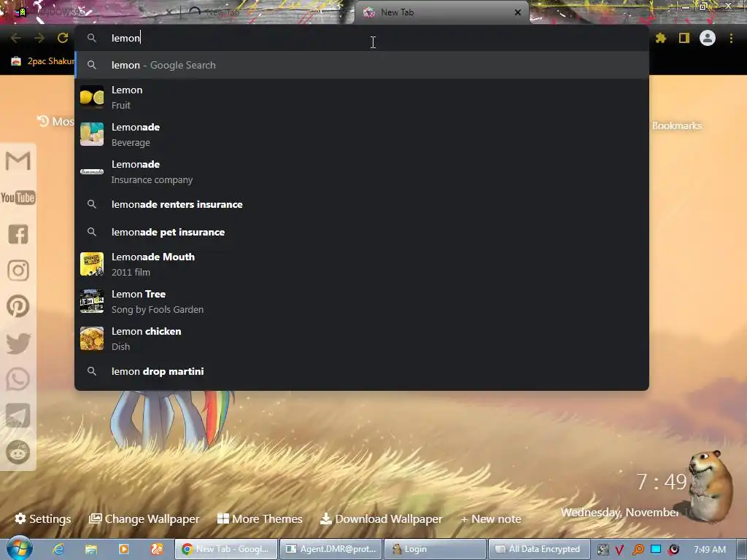The width and height of the screenshot is (747, 560).
Task: Select 'lemon drop martini' suggestion
Action: 362,371
